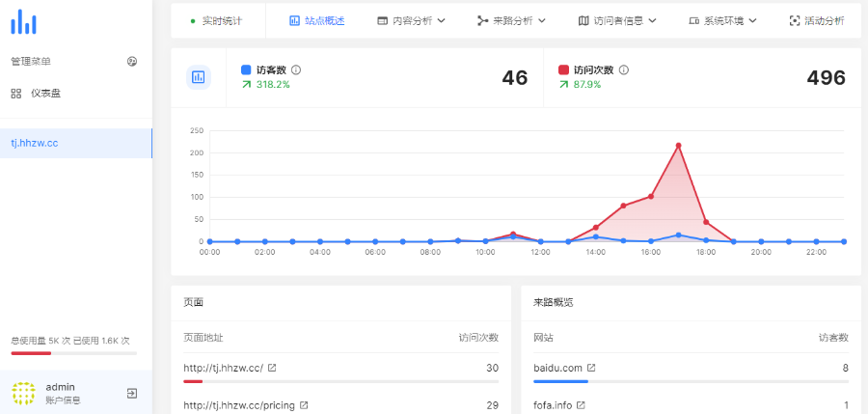Click external-link icon beside fofa.info

(x=581, y=405)
